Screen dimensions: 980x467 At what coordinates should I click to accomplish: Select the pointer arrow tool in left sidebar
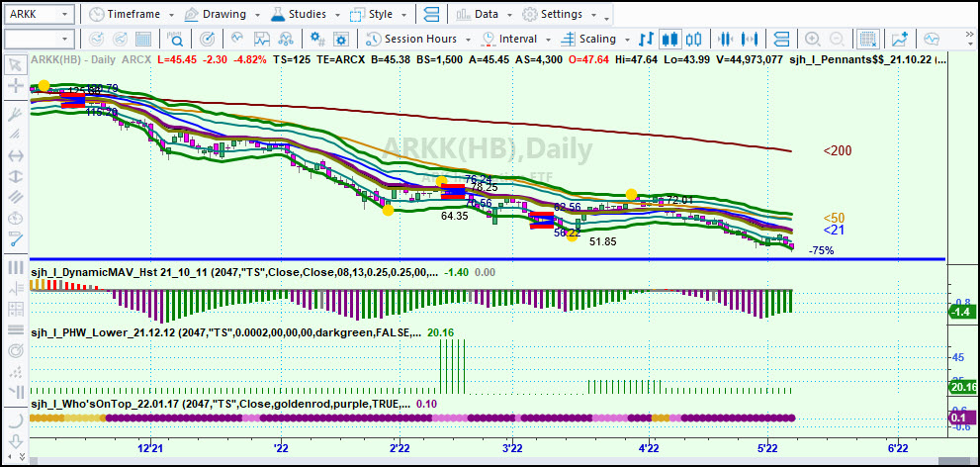16,64
